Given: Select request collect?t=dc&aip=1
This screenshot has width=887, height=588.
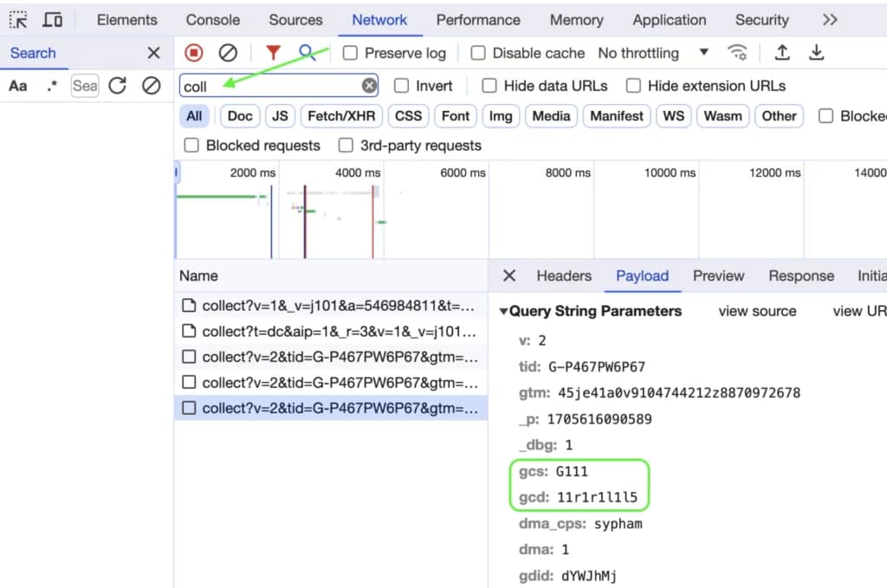Looking at the screenshot, I should pyautogui.click(x=331, y=332).
